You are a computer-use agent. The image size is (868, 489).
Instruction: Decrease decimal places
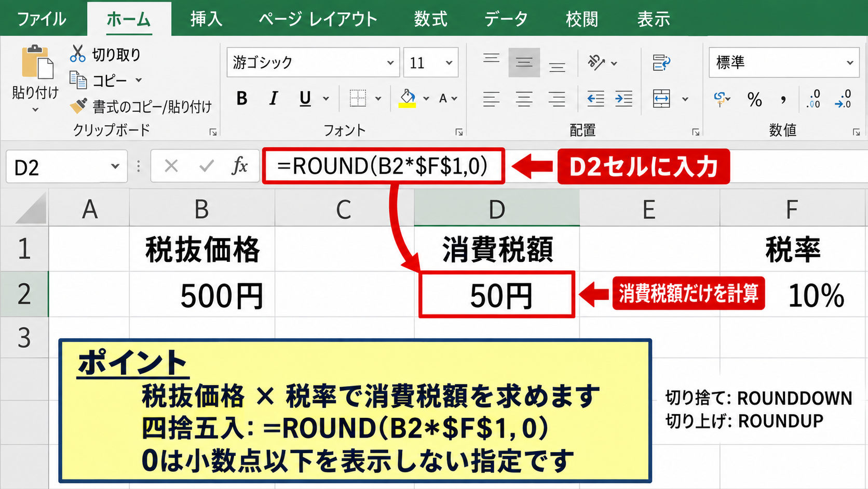(843, 98)
